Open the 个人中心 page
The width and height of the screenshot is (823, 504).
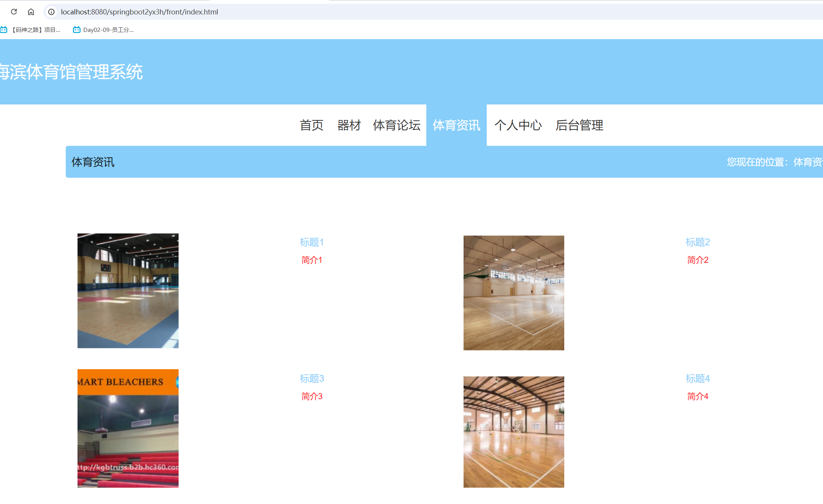point(518,125)
